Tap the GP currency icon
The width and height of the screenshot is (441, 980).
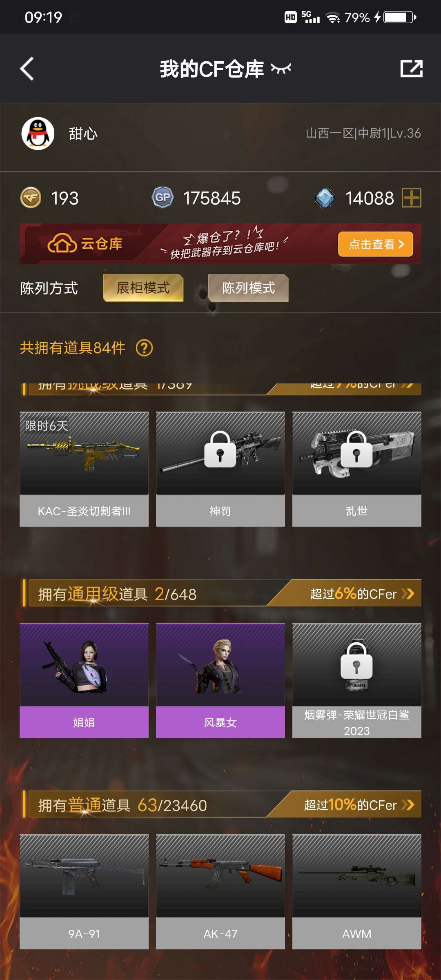163,198
